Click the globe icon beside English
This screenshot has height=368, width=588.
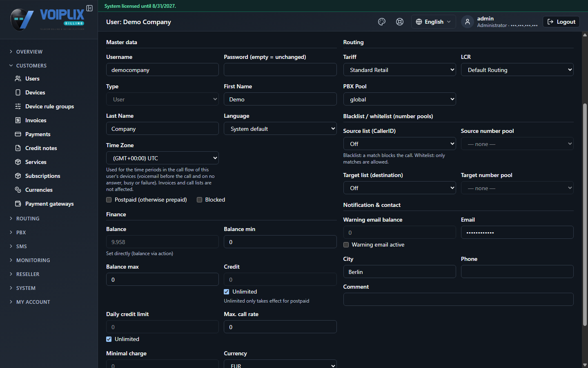(419, 22)
